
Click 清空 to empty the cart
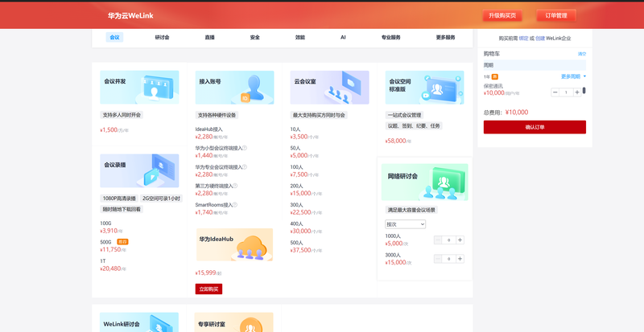click(582, 54)
